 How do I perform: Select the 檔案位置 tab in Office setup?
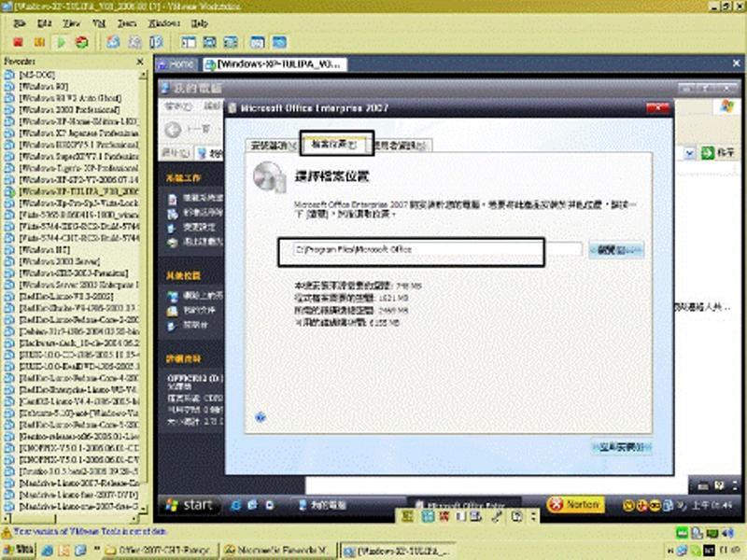point(334,145)
